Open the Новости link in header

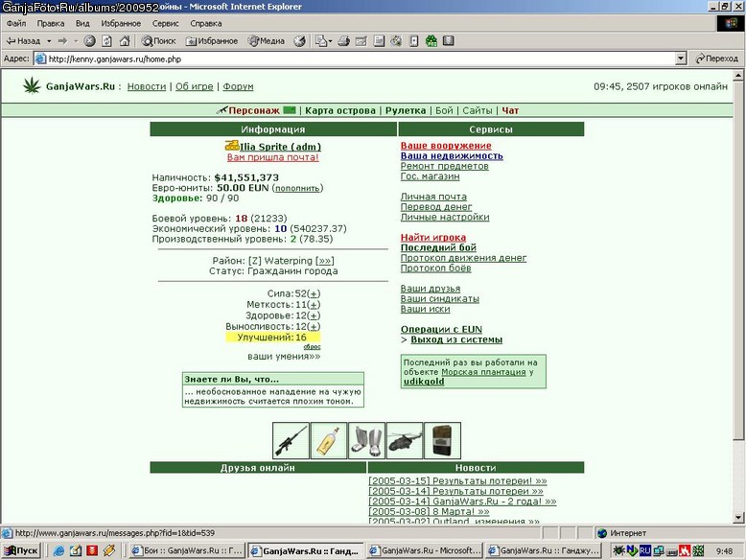pyautogui.click(x=147, y=86)
